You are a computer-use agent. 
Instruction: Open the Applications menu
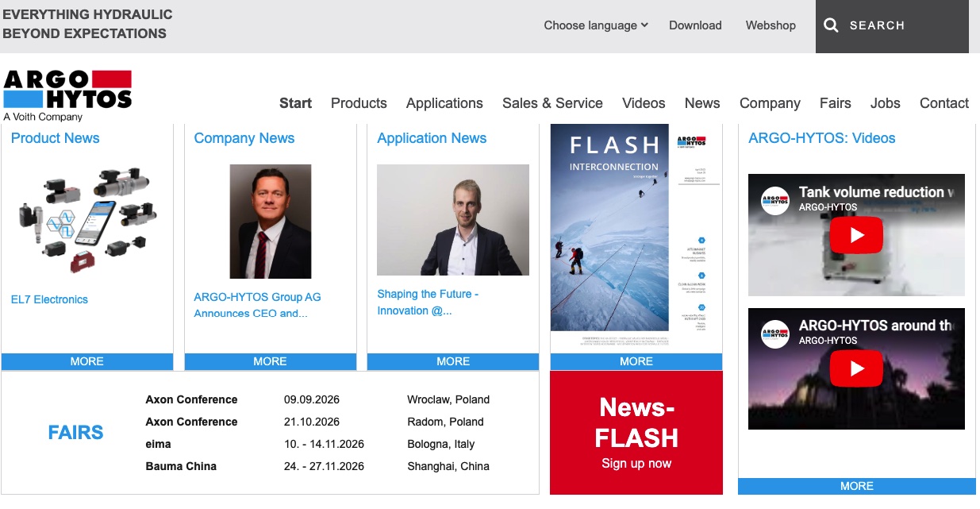tap(444, 103)
